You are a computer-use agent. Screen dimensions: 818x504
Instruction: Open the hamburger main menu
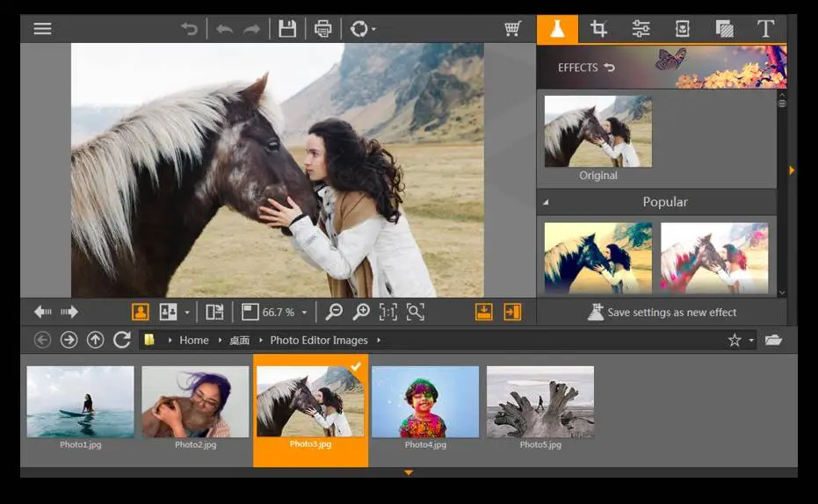coord(42,28)
